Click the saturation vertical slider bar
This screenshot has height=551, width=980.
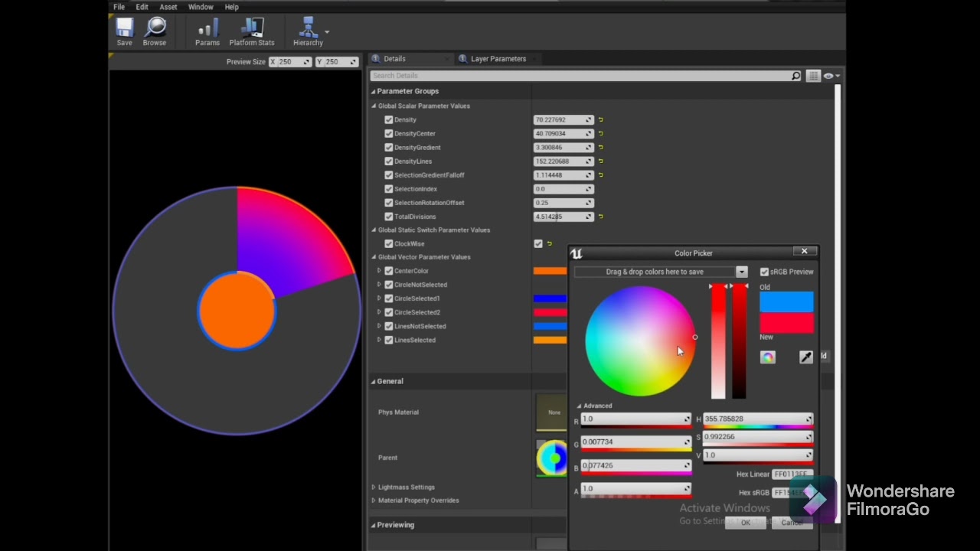click(718, 342)
